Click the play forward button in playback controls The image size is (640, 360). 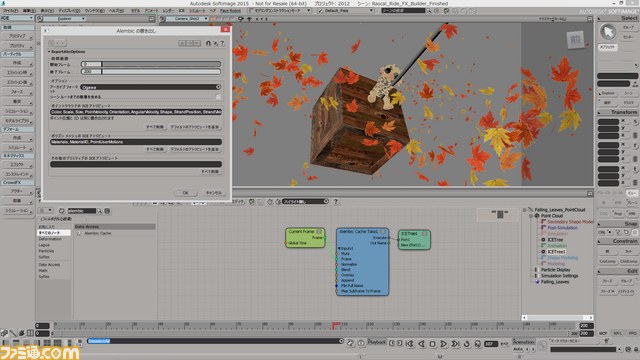[x=444, y=344]
